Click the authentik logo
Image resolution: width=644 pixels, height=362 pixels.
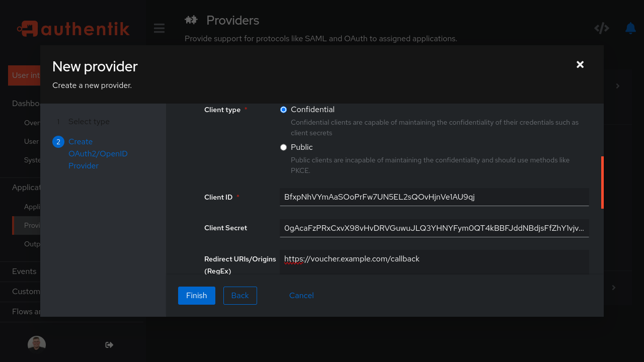(73, 28)
